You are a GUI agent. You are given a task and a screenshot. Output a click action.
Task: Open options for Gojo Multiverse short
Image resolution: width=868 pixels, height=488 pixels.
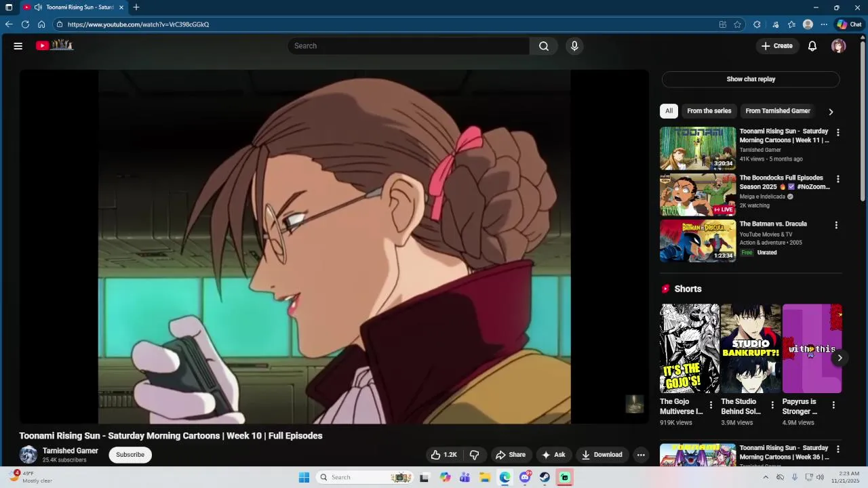coord(711,405)
